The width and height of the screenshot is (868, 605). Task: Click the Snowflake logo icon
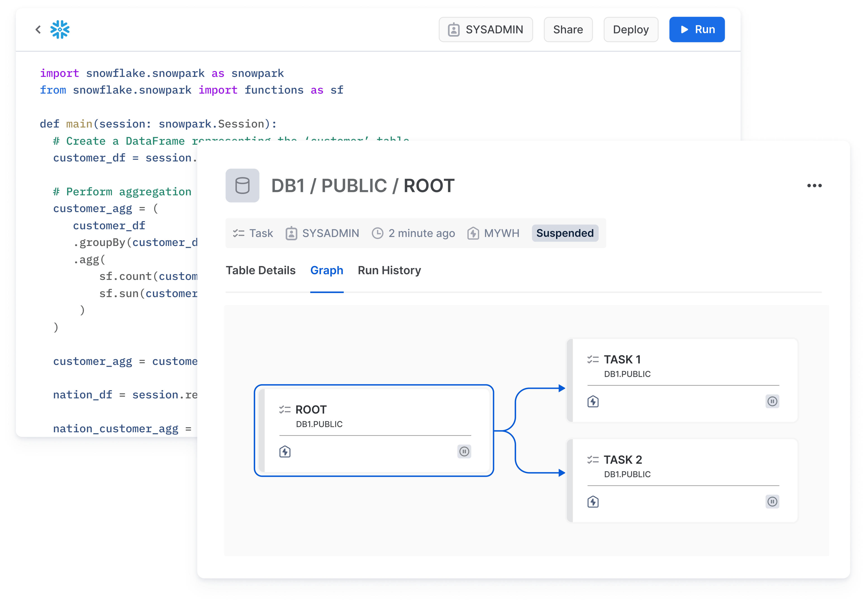click(60, 29)
